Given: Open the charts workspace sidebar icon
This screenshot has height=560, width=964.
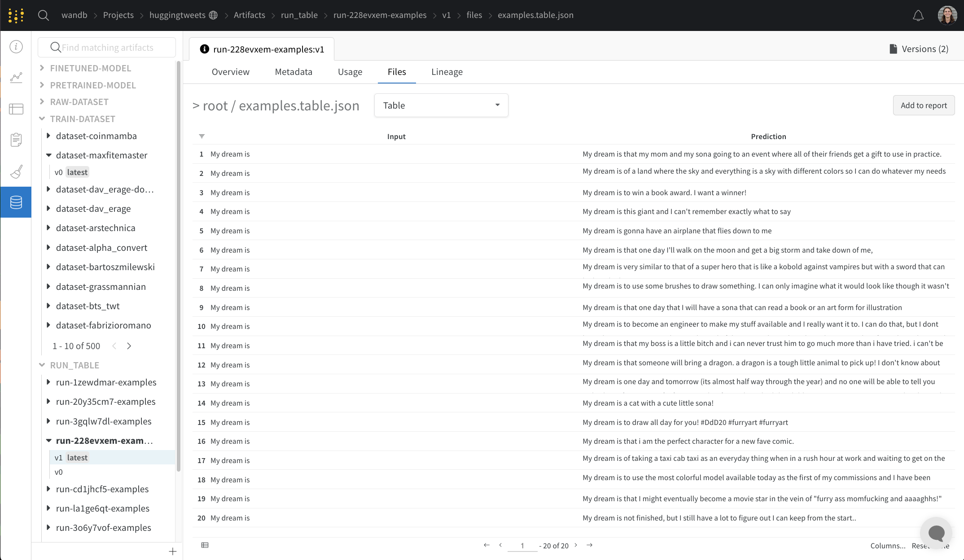Looking at the screenshot, I should click(16, 78).
